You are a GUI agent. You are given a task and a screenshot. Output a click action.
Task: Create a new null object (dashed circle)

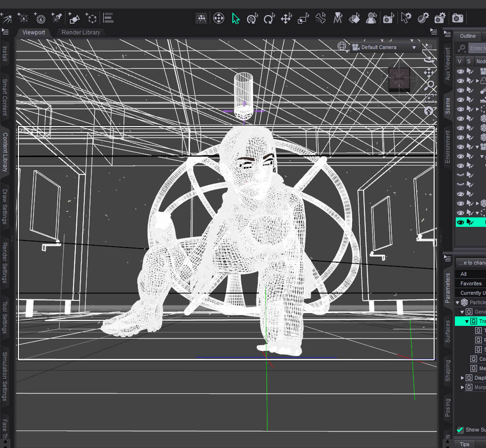click(91, 18)
